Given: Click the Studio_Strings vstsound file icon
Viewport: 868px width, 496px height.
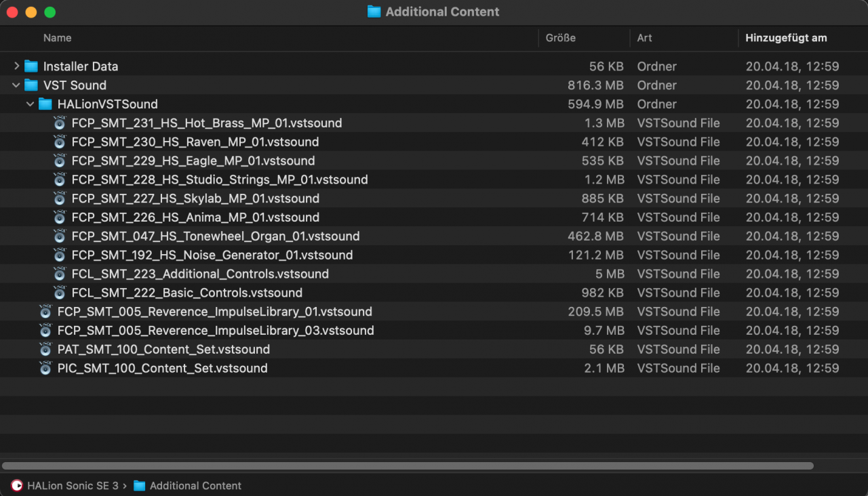Looking at the screenshot, I should (60, 180).
